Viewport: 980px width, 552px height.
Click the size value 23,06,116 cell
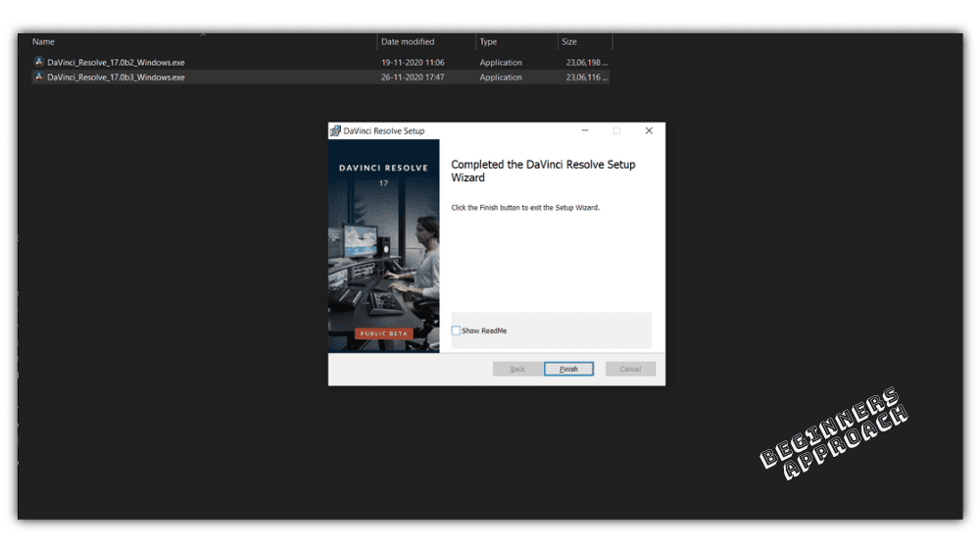click(586, 77)
